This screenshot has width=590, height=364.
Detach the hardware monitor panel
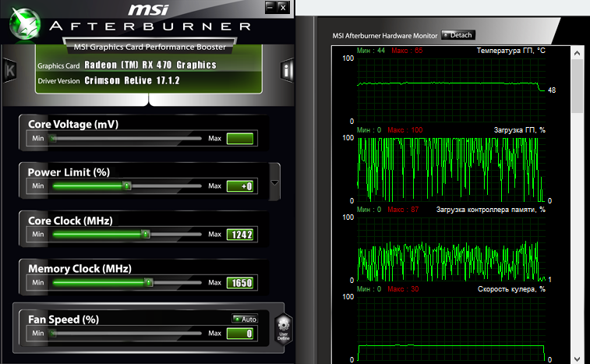pos(458,35)
